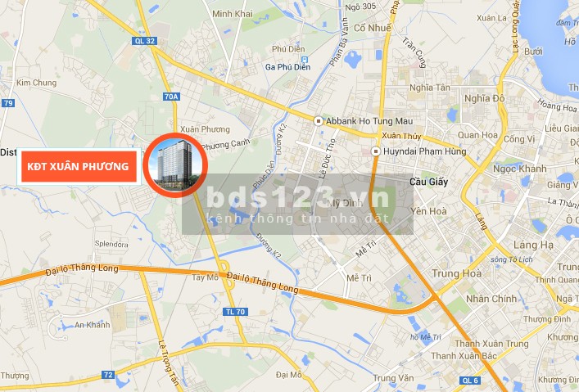The width and height of the screenshot is (579, 392).
Task: Select the Ga Phú Diễn station icon
Action: pos(305,59)
